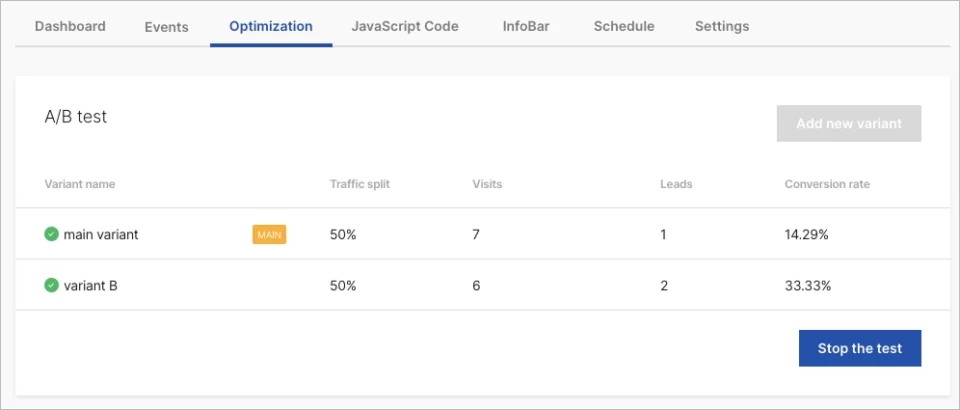Click the Visits column header

pyautogui.click(x=487, y=184)
